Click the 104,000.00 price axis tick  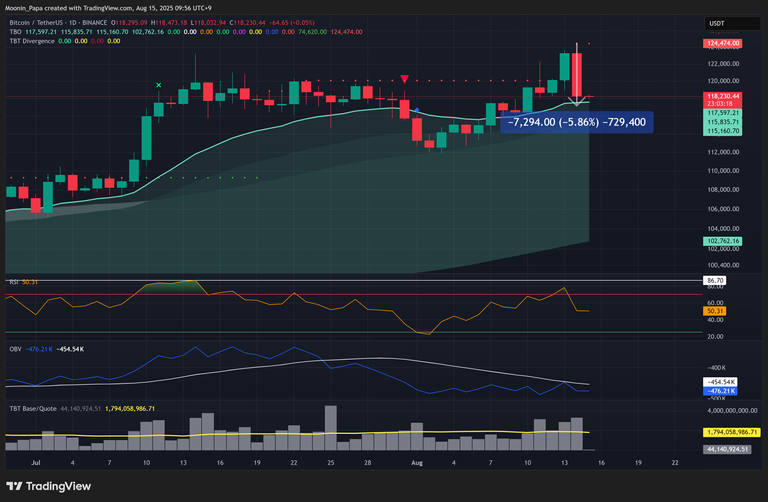coord(723,228)
